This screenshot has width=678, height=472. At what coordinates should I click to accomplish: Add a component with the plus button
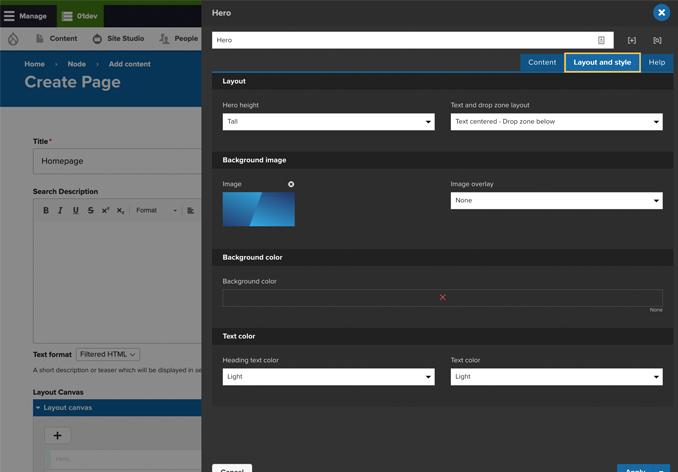pyautogui.click(x=57, y=435)
